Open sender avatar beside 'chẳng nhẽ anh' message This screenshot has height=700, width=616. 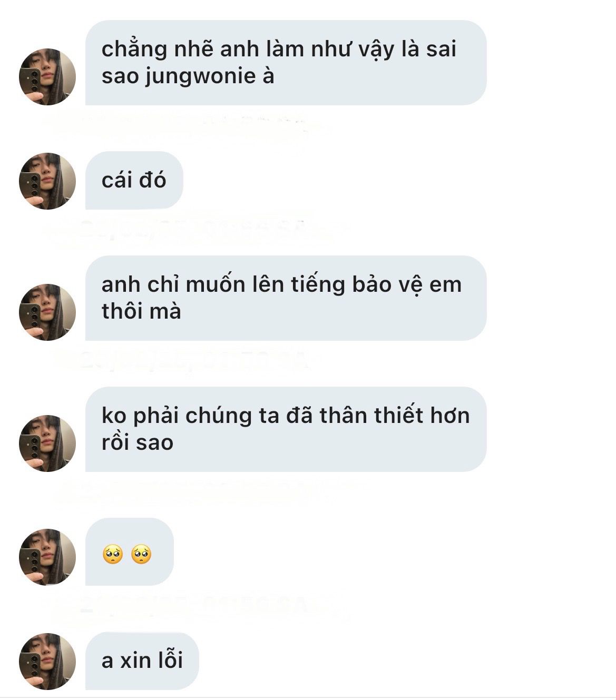tap(47, 77)
